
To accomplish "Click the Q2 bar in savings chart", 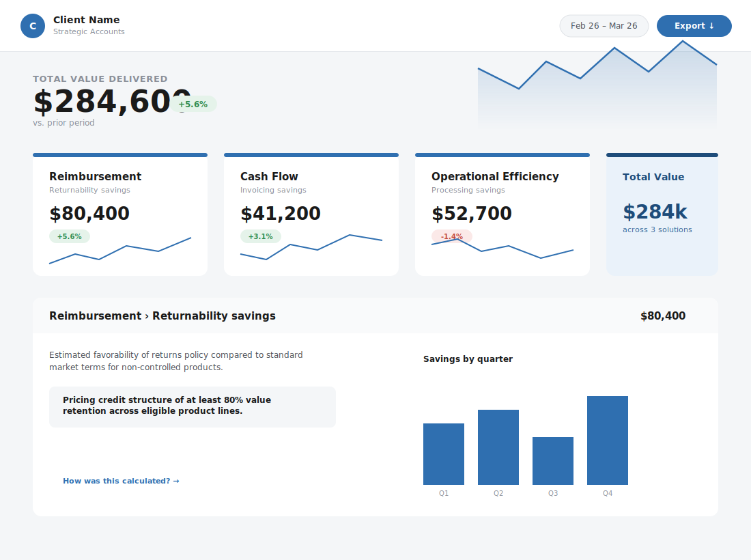I will [x=498, y=447].
